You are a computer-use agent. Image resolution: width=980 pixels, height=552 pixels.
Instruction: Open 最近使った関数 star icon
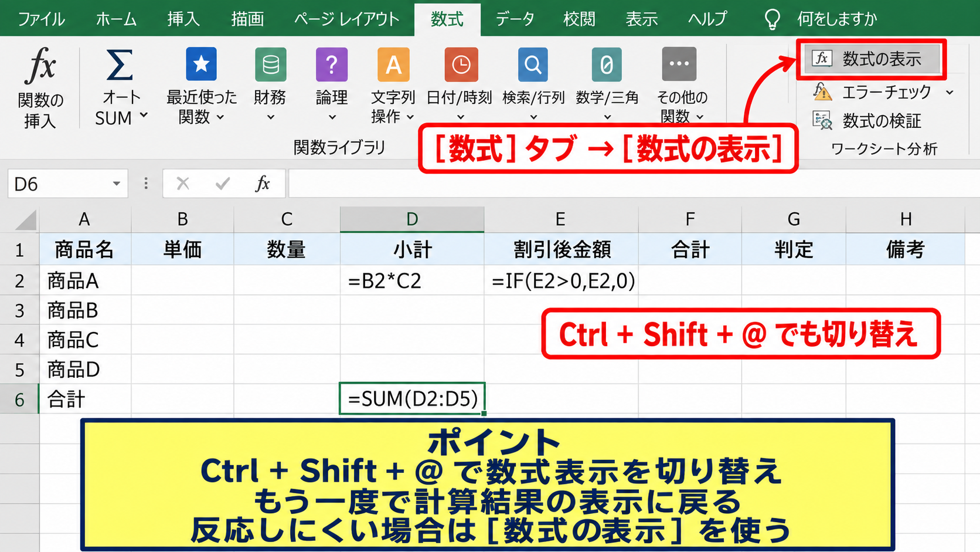coord(201,64)
